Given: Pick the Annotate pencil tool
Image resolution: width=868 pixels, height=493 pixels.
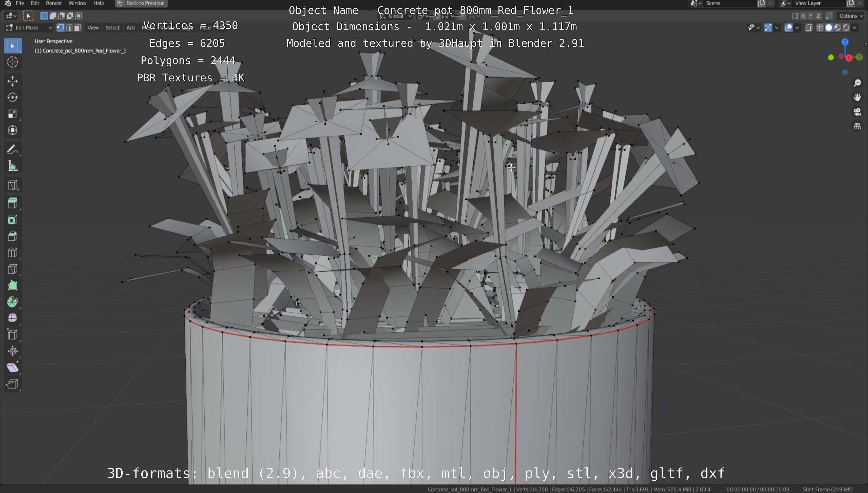Looking at the screenshot, I should (13, 149).
